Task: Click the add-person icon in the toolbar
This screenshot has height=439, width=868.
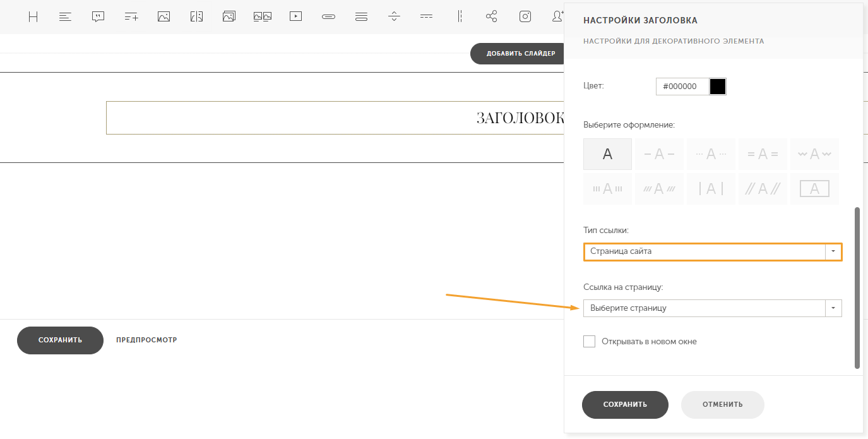Action: pyautogui.click(x=557, y=17)
